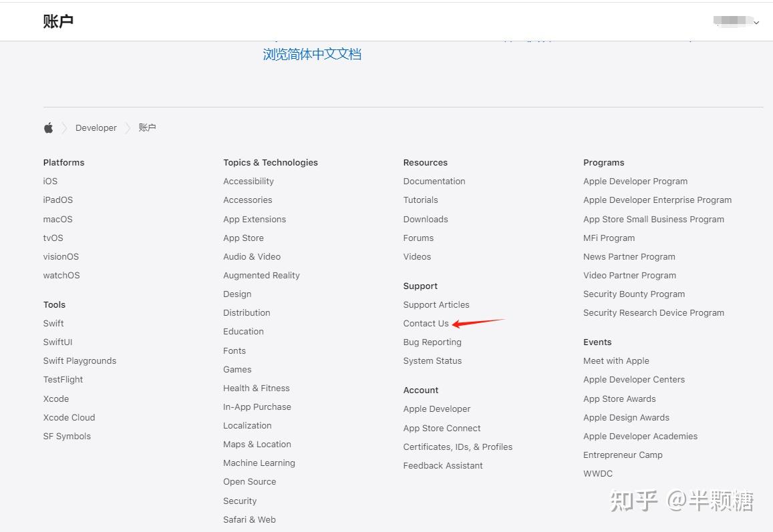Open Certificates, IDs, & Profiles
773x532 pixels.
tap(458, 447)
